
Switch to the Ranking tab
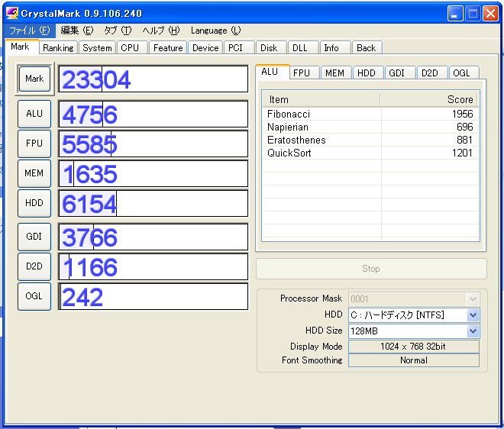pyautogui.click(x=59, y=48)
